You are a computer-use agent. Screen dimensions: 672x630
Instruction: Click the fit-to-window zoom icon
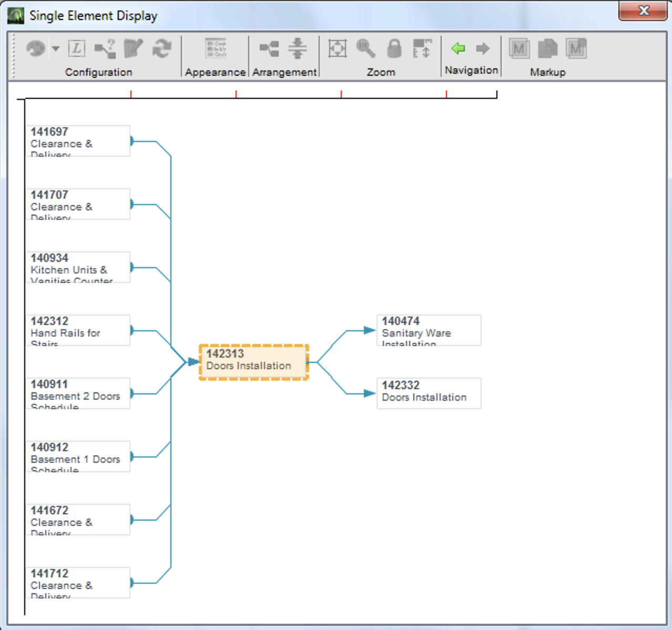coord(337,48)
